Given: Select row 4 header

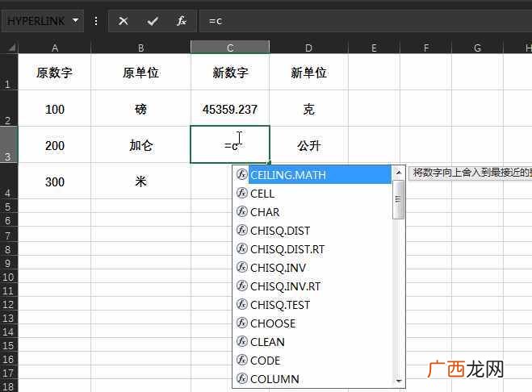Looking at the screenshot, I should pos(9,181).
